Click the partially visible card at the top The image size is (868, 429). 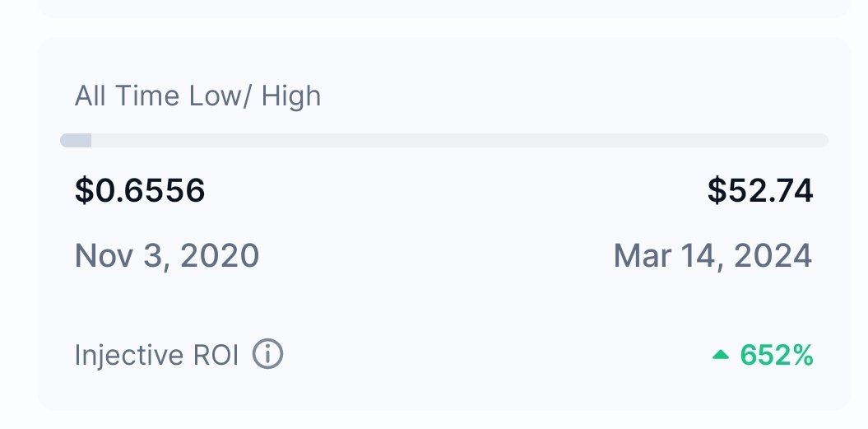coord(444,8)
